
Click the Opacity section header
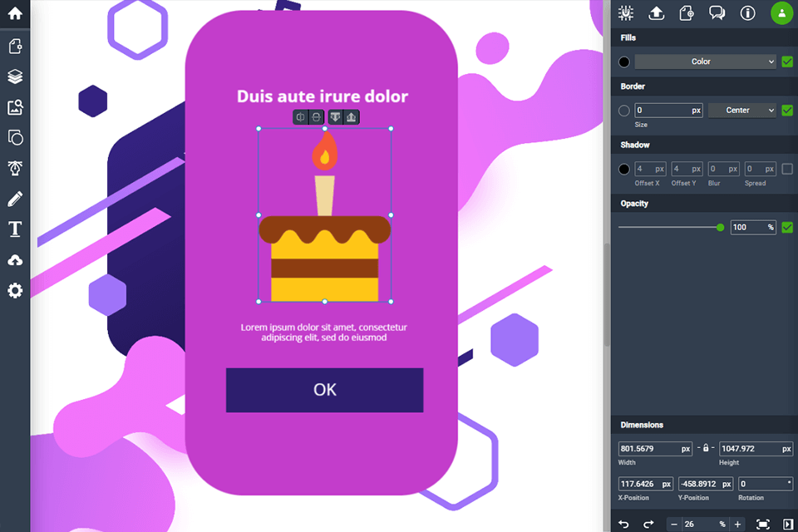[704, 203]
